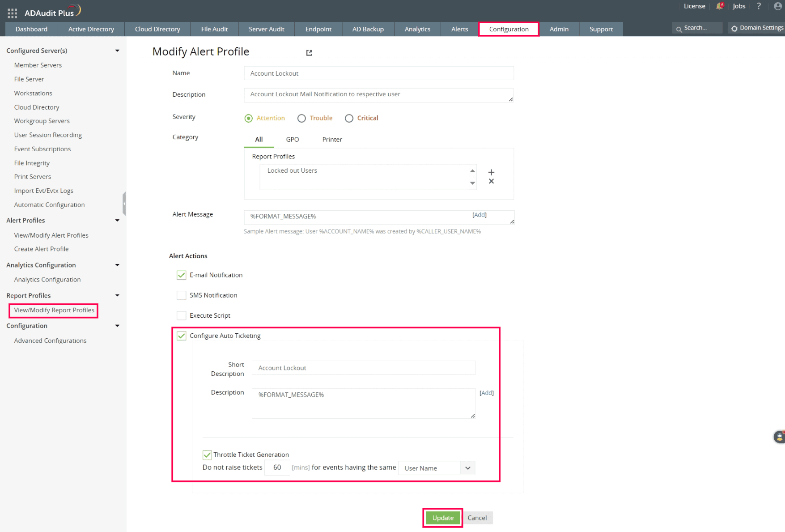The image size is (785, 532).
Task: Open the chat support avatar icon
Action: pyautogui.click(x=779, y=437)
